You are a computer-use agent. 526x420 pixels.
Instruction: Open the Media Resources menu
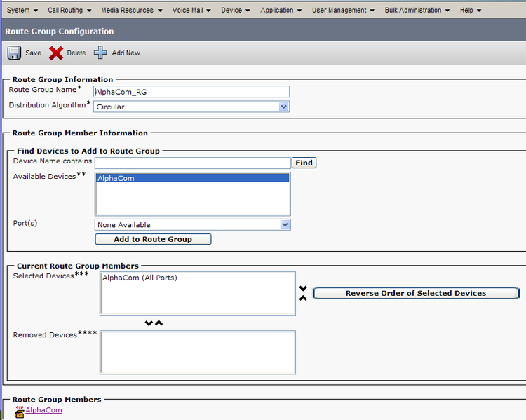point(131,11)
